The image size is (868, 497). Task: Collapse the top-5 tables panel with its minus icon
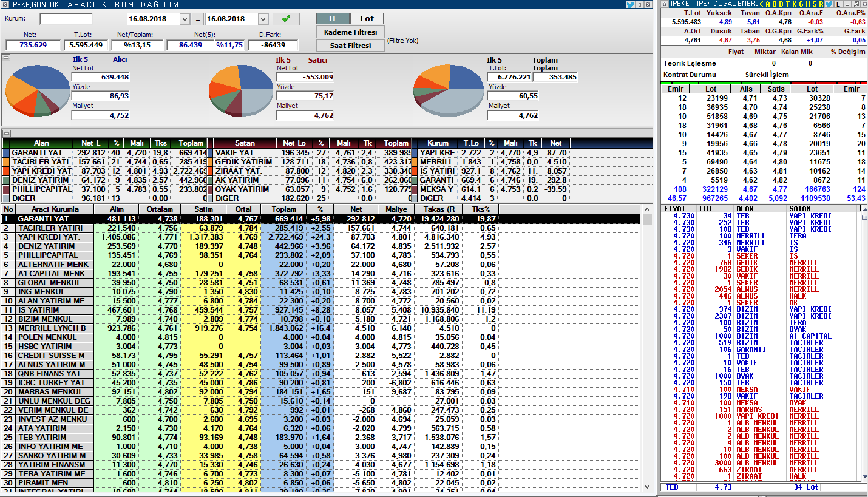point(7,133)
